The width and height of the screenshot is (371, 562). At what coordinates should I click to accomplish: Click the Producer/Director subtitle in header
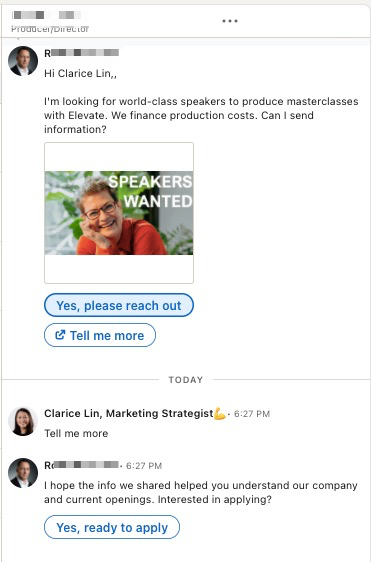(x=50, y=29)
